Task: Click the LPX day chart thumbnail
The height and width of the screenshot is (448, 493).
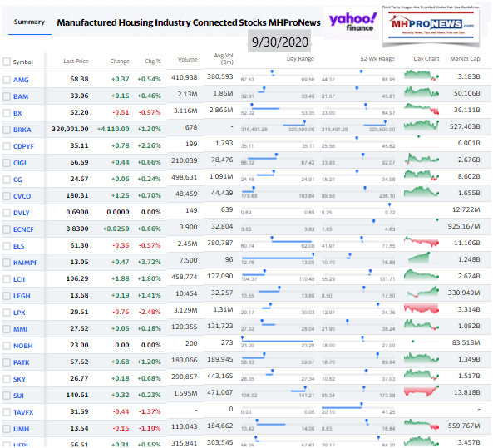Action: (x=422, y=308)
